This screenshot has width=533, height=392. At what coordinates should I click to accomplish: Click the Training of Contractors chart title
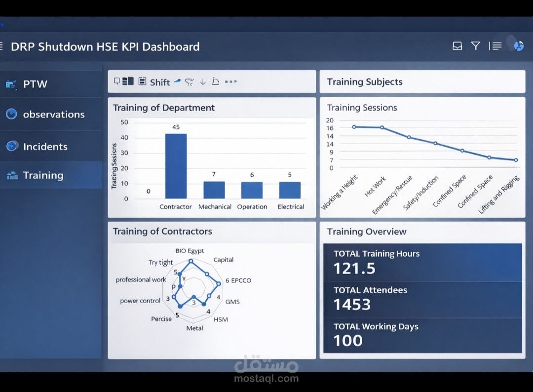pos(162,232)
